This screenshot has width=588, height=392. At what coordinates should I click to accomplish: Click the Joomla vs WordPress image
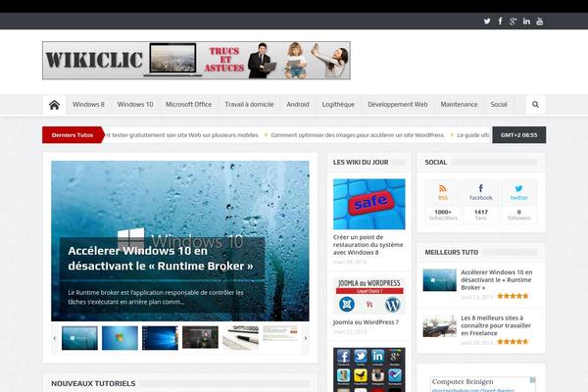coord(369,296)
